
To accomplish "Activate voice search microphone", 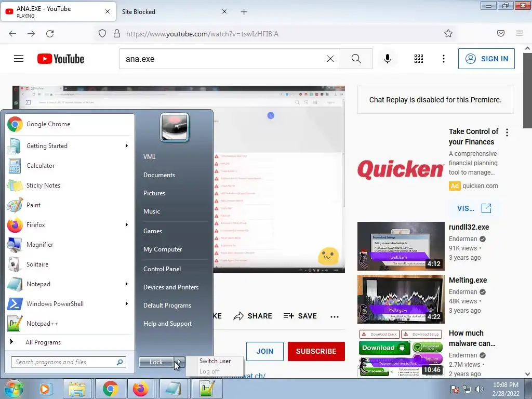I will point(388,59).
